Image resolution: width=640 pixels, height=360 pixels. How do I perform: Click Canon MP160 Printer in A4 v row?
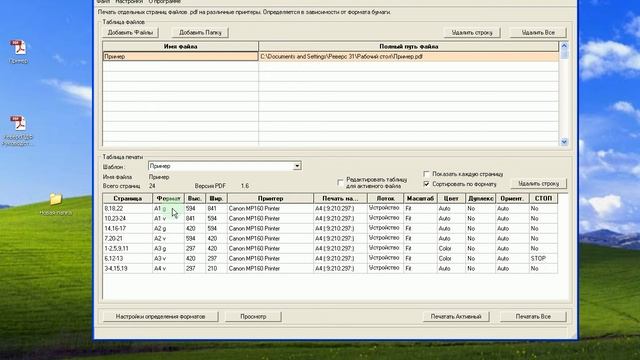tap(270, 269)
